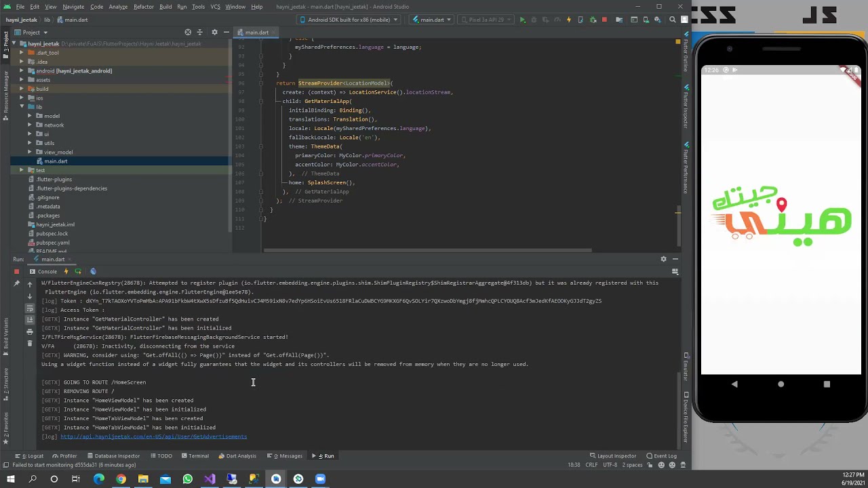Click the editor horizontal scrollbar

coord(427,250)
